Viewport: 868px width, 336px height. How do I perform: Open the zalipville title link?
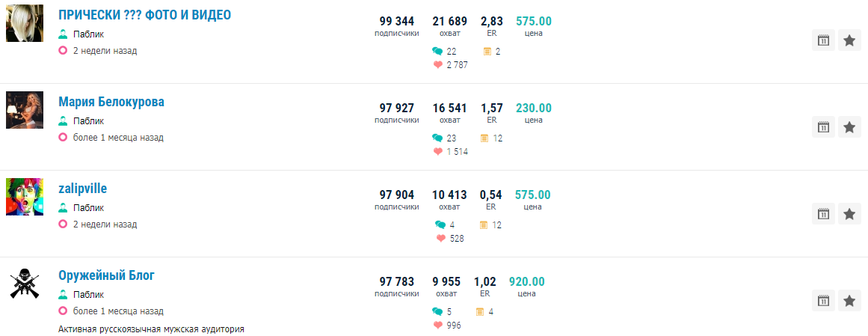pos(82,189)
